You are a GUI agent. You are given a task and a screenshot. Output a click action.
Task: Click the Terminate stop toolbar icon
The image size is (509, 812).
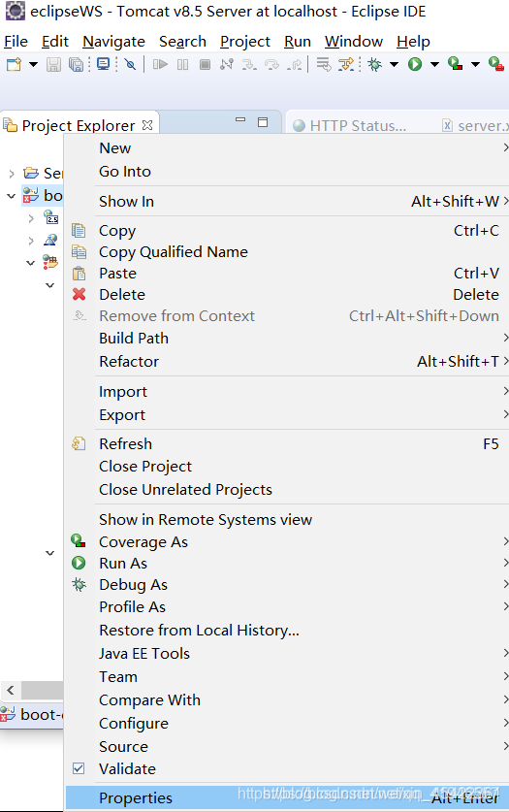205,64
